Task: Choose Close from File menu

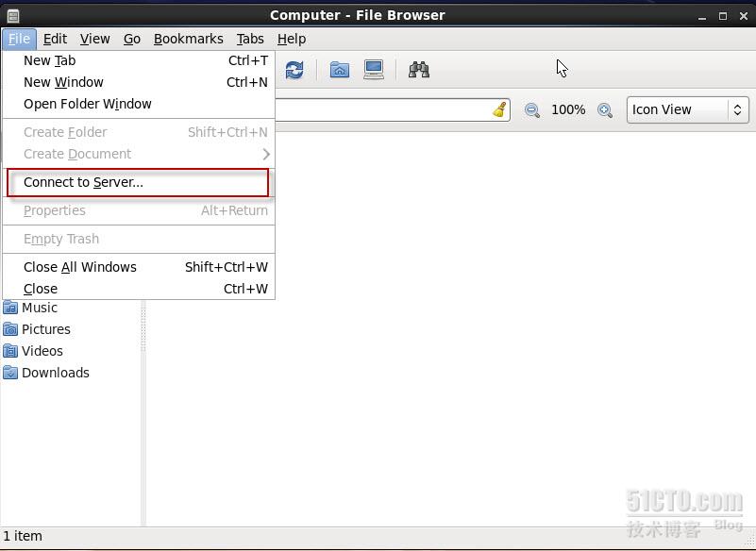Action: point(139,289)
